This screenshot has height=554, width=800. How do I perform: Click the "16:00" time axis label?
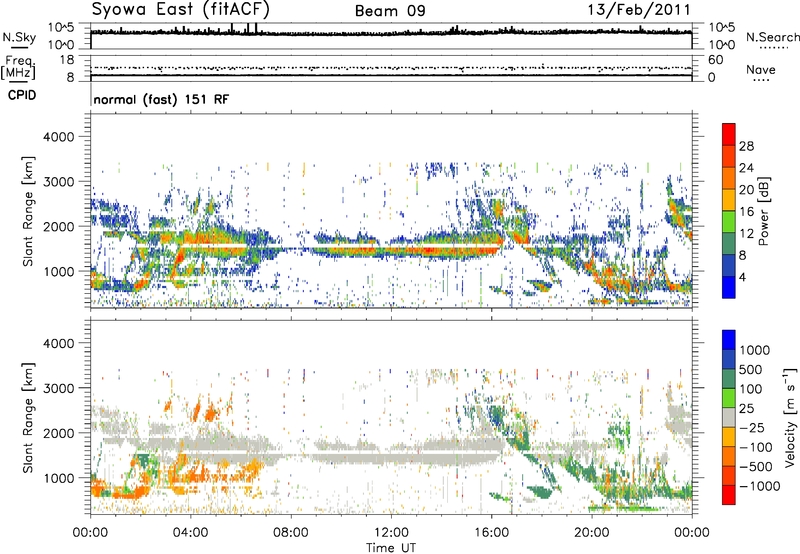pyautogui.click(x=491, y=533)
